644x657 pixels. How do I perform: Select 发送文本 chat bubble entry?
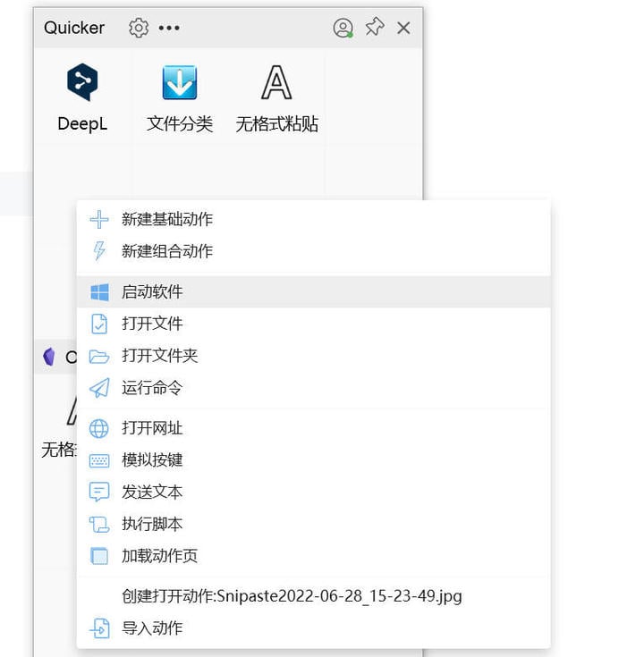(x=314, y=492)
